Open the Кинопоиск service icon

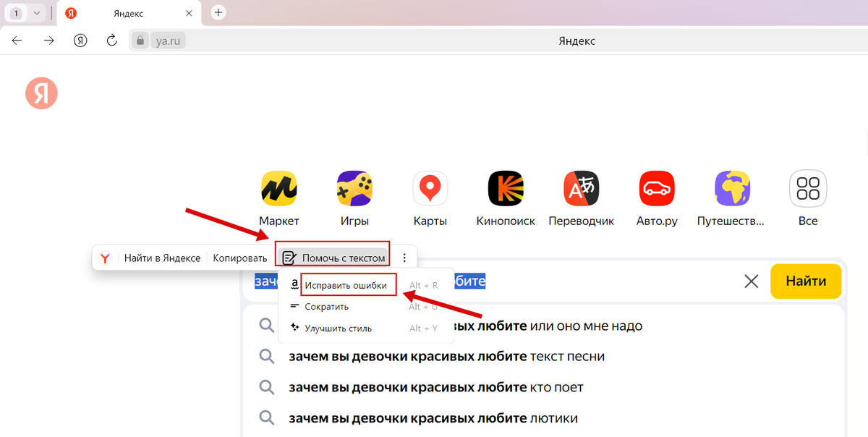(x=506, y=189)
